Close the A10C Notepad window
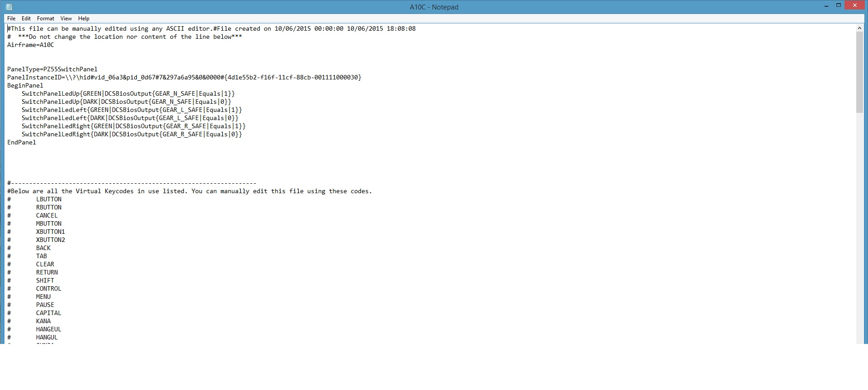This screenshot has height=390, width=868. click(x=855, y=5)
